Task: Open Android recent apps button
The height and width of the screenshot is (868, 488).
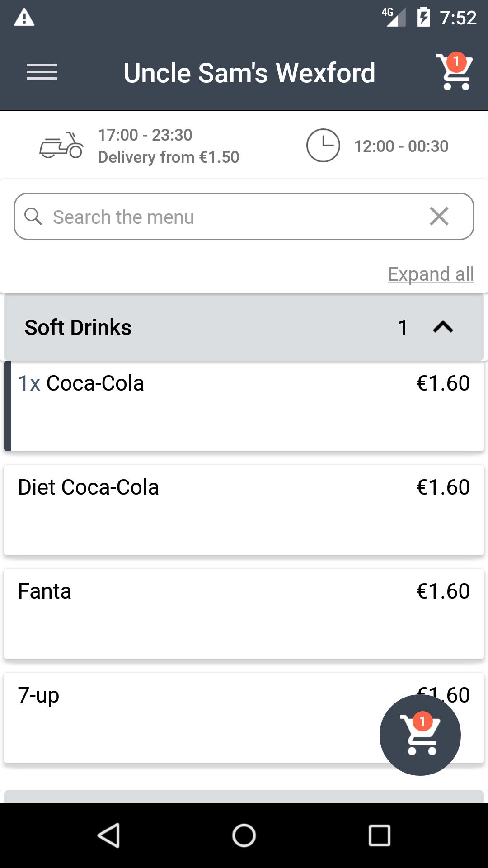Action: click(380, 835)
